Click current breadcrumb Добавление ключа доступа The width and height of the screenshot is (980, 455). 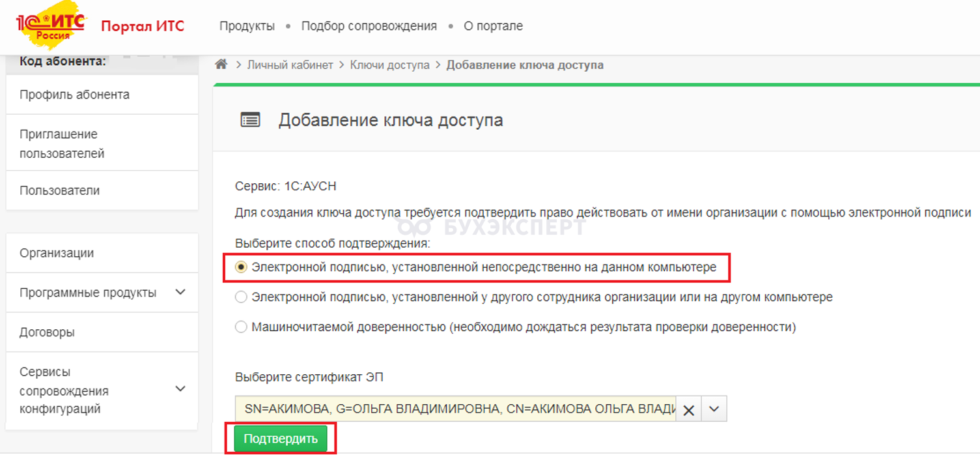pyautogui.click(x=525, y=65)
